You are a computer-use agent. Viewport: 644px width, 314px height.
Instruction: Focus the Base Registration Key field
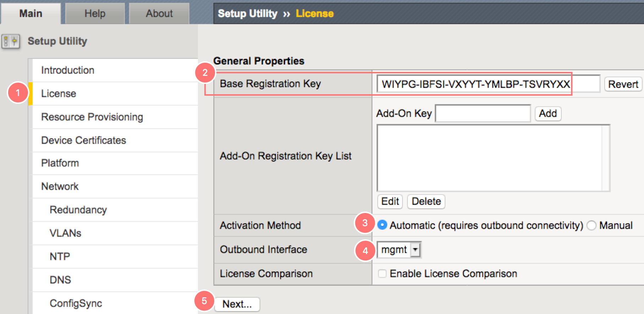pos(488,84)
